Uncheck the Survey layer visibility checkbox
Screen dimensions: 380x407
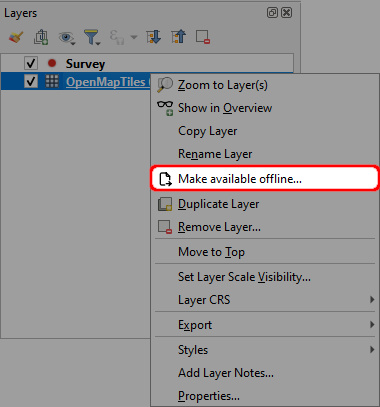pos(31,63)
